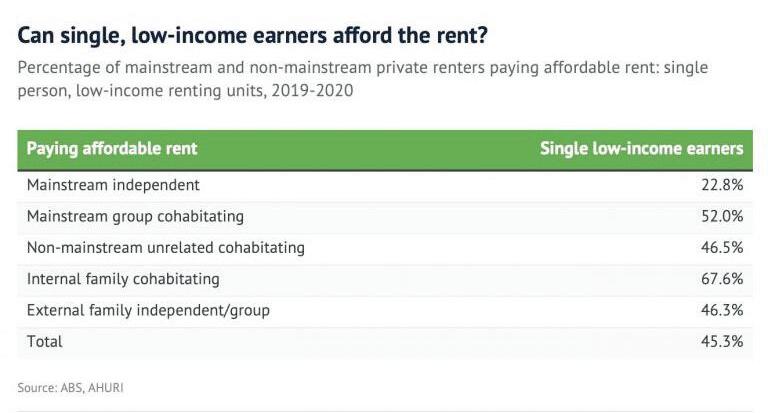Select the 'Mainstream group cohabitating' row label
Screen dimensions: 768x413
tap(135, 216)
